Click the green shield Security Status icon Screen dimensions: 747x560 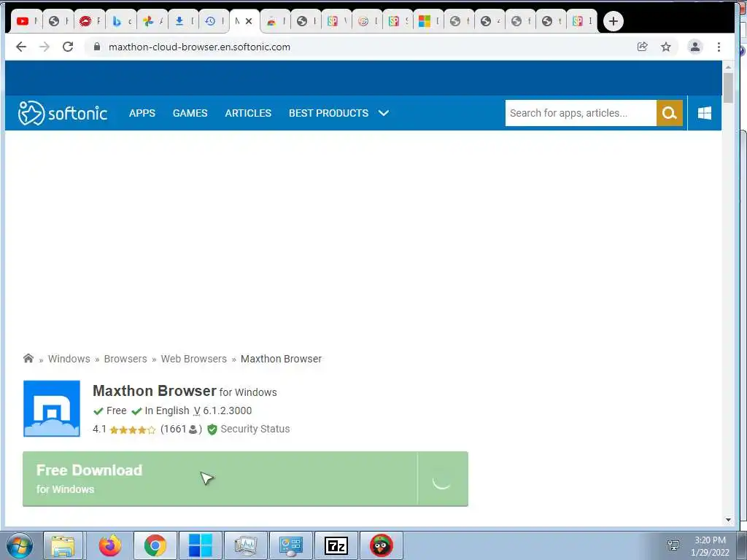tap(212, 429)
